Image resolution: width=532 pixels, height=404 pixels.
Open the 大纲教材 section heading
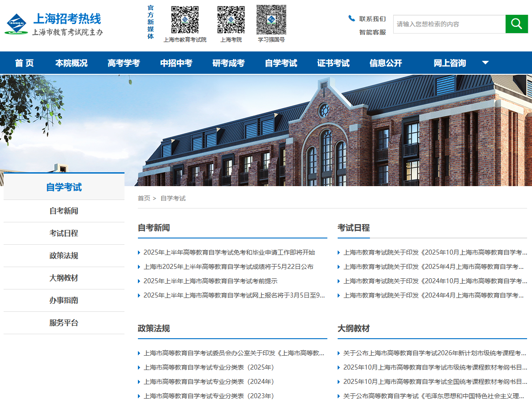coord(353,328)
